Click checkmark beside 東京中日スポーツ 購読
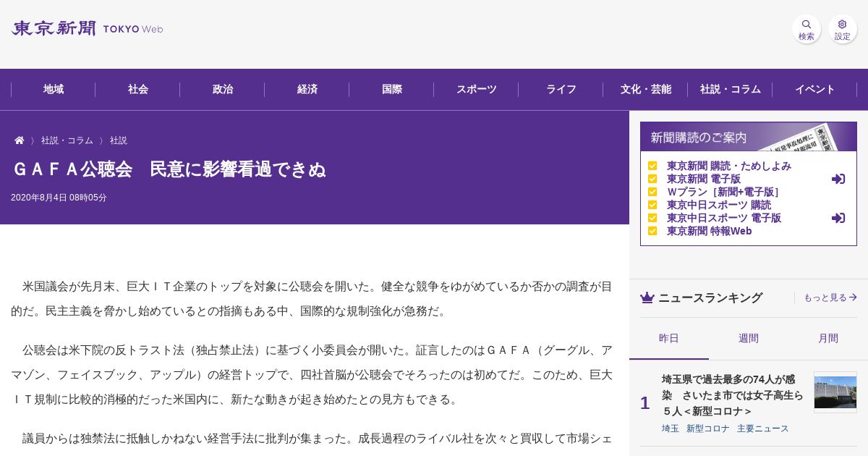 [x=652, y=205]
